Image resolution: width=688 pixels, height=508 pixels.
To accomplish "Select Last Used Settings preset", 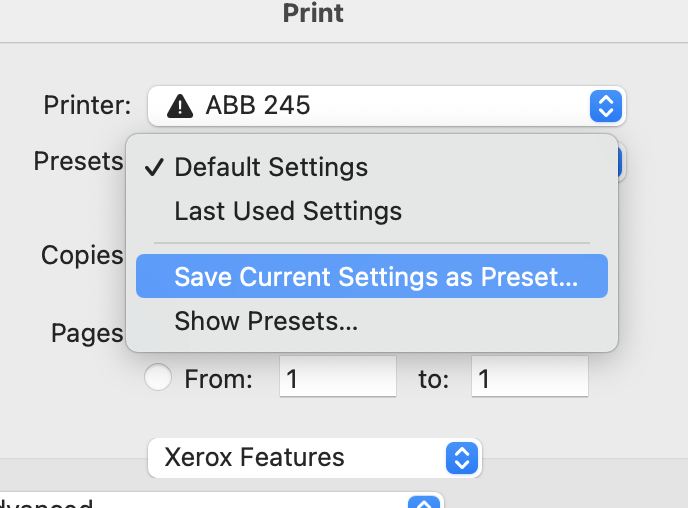I will pyautogui.click(x=288, y=212).
